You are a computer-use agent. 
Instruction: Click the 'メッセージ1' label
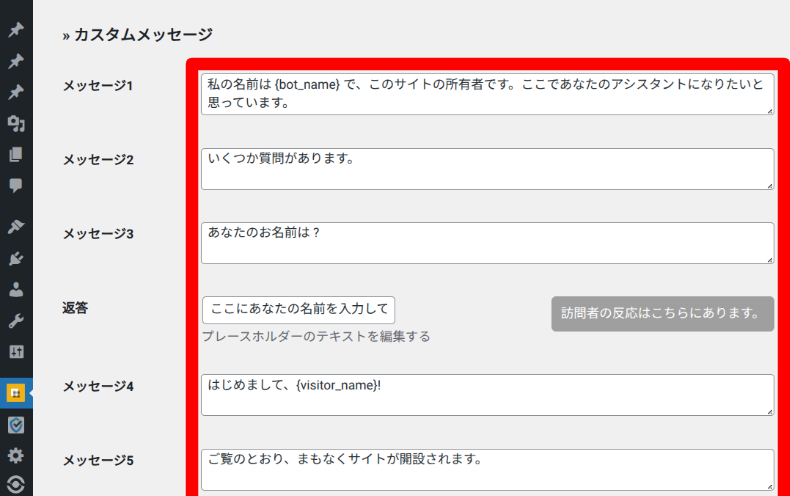[98, 86]
